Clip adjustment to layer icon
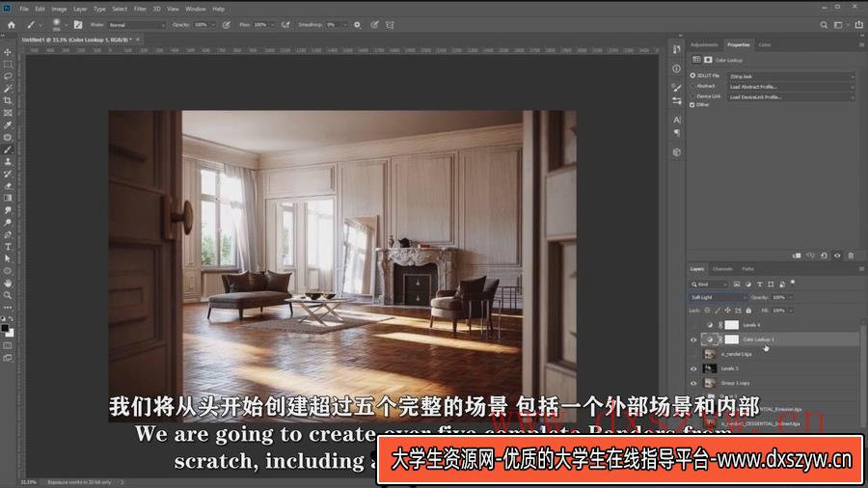 [x=797, y=256]
